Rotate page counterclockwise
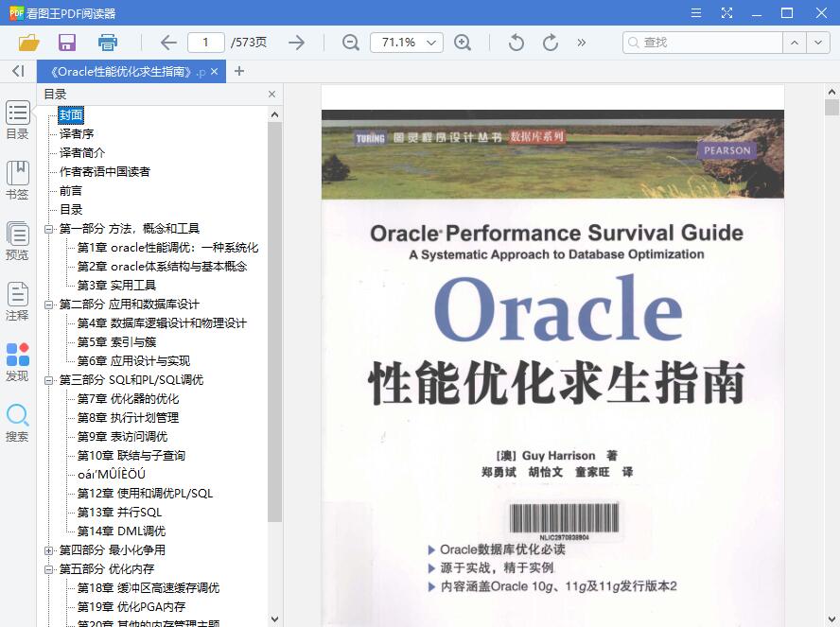Viewport: 840px width, 627px height. pos(516,43)
